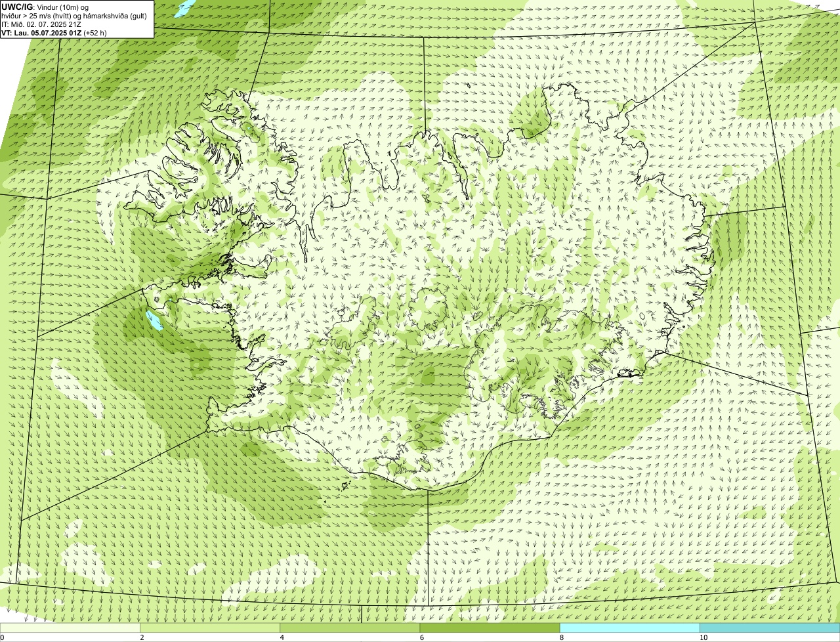The width and height of the screenshot is (840, 642).
Task: Click the '4' label on the color scale
Action: 282,637
